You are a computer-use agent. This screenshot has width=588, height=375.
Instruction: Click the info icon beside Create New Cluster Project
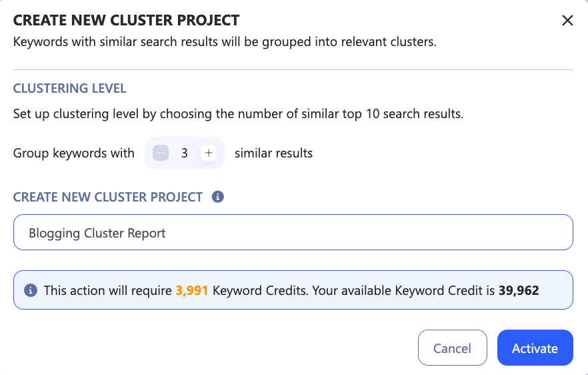tap(217, 197)
